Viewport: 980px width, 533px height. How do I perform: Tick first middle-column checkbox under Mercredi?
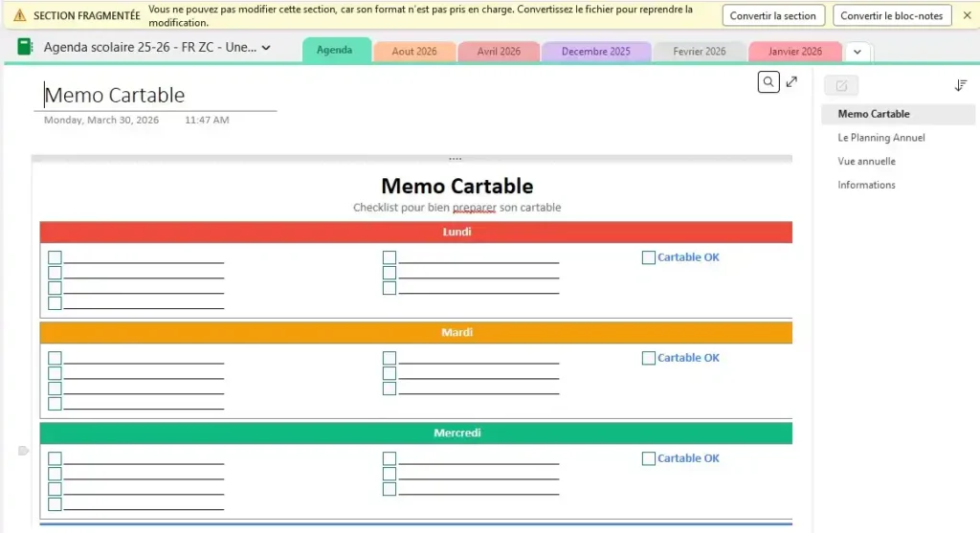coord(390,458)
